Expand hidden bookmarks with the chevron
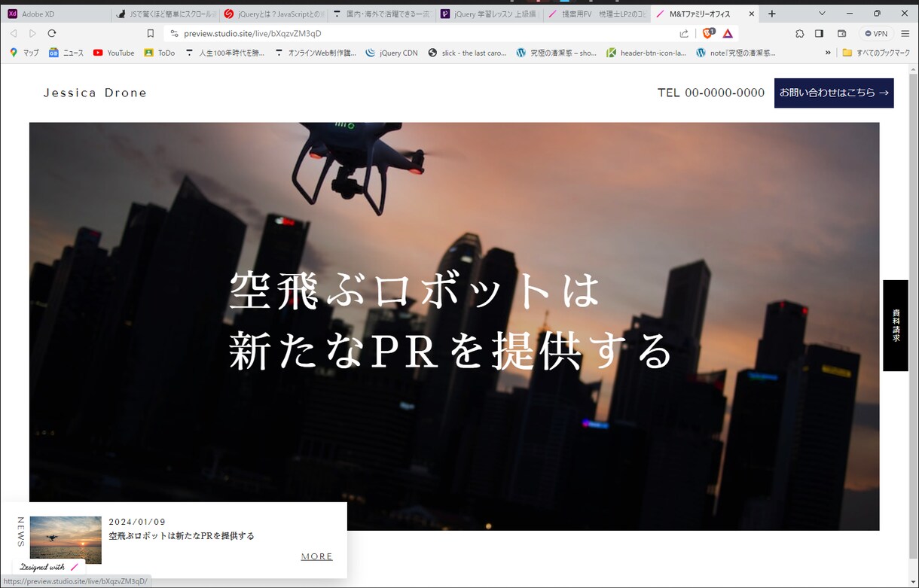This screenshot has height=588, width=919. coord(829,53)
